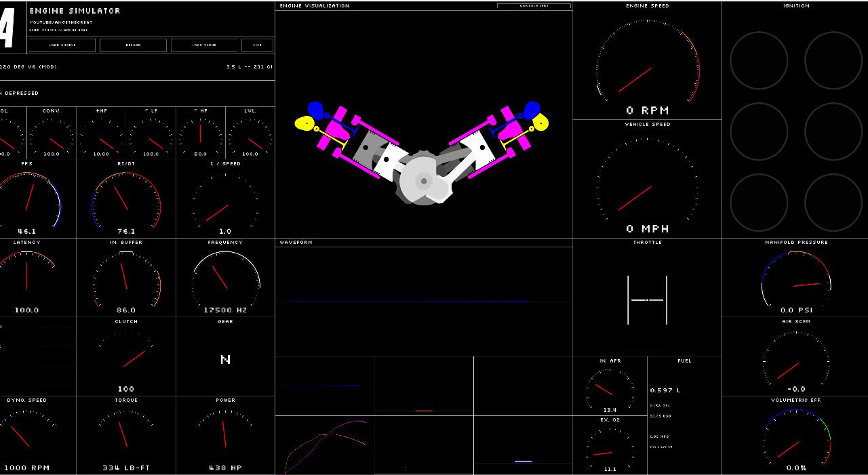The width and height of the screenshot is (868, 475).
Task: Exit the engine simulator
Action: point(257,45)
